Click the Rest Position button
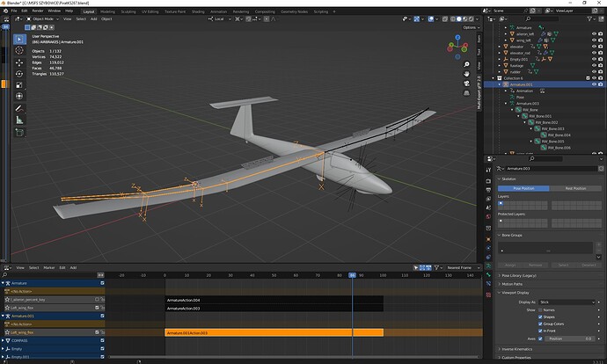The height and width of the screenshot is (364, 607). click(x=575, y=188)
